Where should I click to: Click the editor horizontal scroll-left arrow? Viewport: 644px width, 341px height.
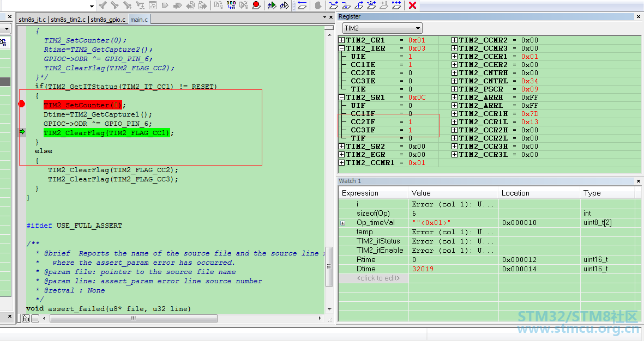(44, 319)
